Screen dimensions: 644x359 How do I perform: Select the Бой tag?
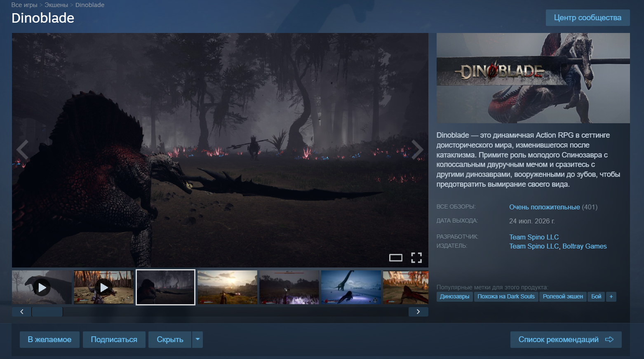596,296
